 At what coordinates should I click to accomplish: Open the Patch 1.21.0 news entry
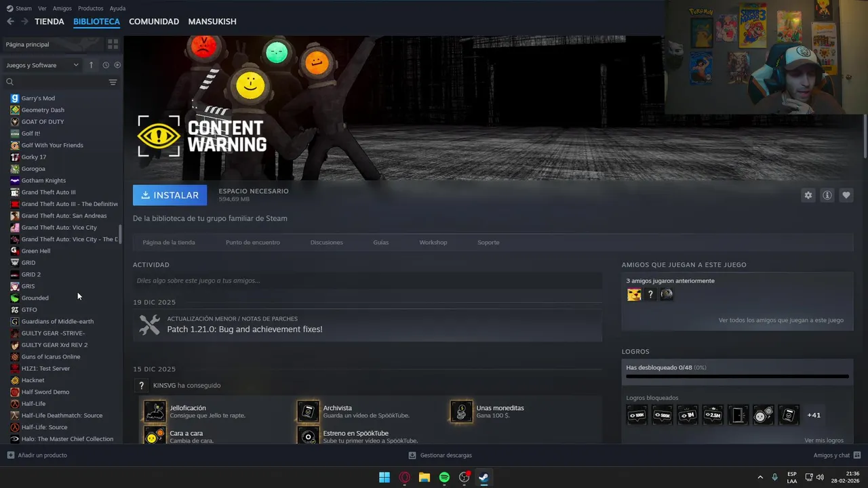(x=368, y=325)
